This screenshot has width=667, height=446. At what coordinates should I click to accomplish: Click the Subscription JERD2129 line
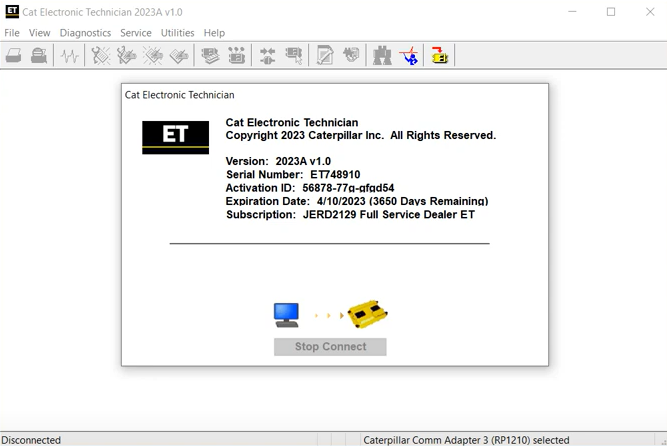tap(350, 214)
